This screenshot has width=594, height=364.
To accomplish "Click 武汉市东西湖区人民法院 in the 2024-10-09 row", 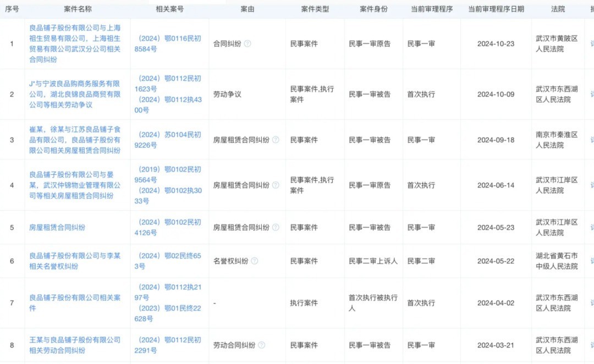I will coord(557,95).
